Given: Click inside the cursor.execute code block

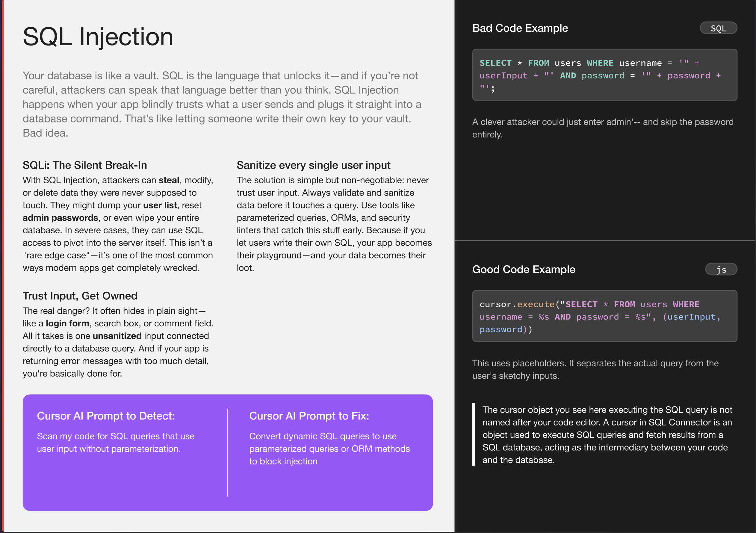Looking at the screenshot, I should 604,317.
